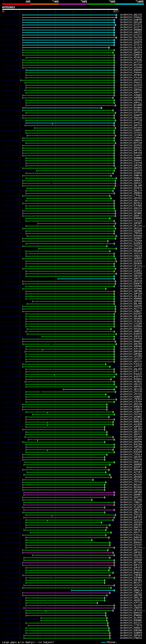Select the UniRef100_Q8H8E0 hit label
Image resolution: width=146 pixels, height=644 pixels.
pyautogui.click(x=131, y=495)
